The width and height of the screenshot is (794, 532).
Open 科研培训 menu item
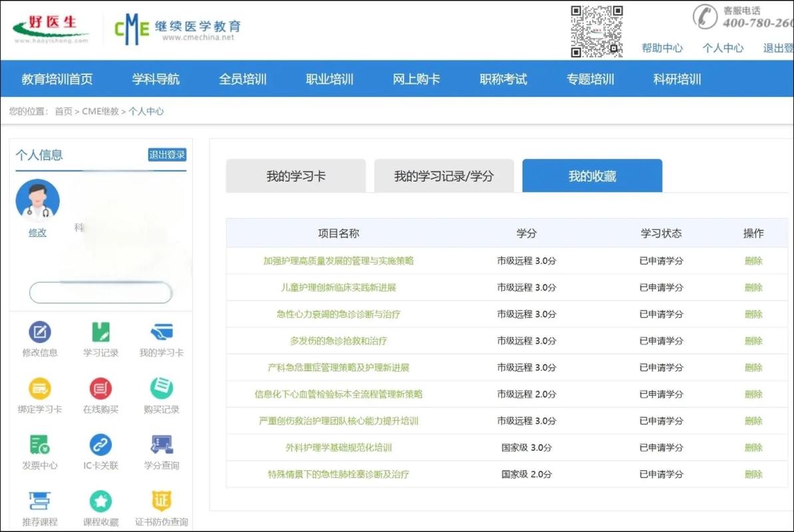click(677, 79)
